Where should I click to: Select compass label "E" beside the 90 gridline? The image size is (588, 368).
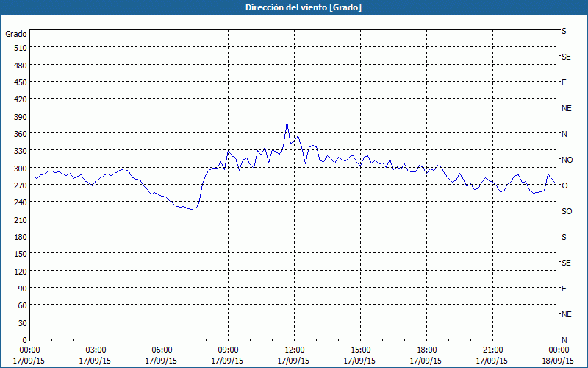pyautogui.click(x=564, y=289)
